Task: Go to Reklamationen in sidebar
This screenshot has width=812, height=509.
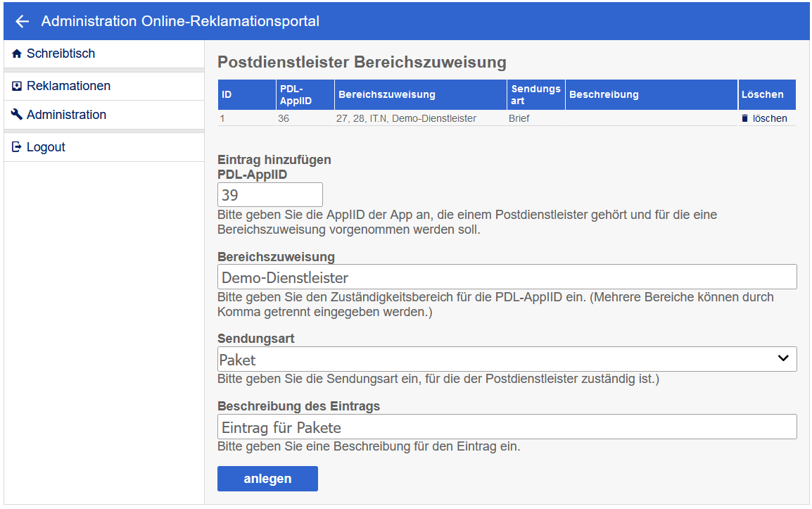Action: pos(68,87)
